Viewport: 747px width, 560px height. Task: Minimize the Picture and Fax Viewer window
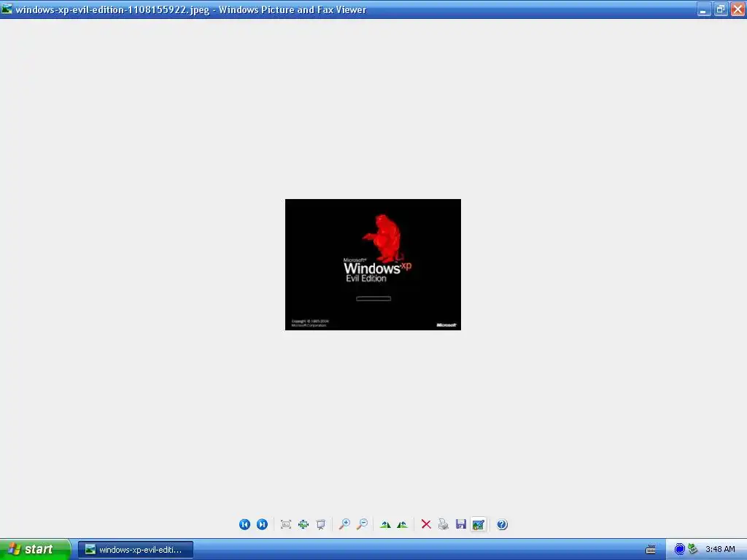tap(704, 9)
